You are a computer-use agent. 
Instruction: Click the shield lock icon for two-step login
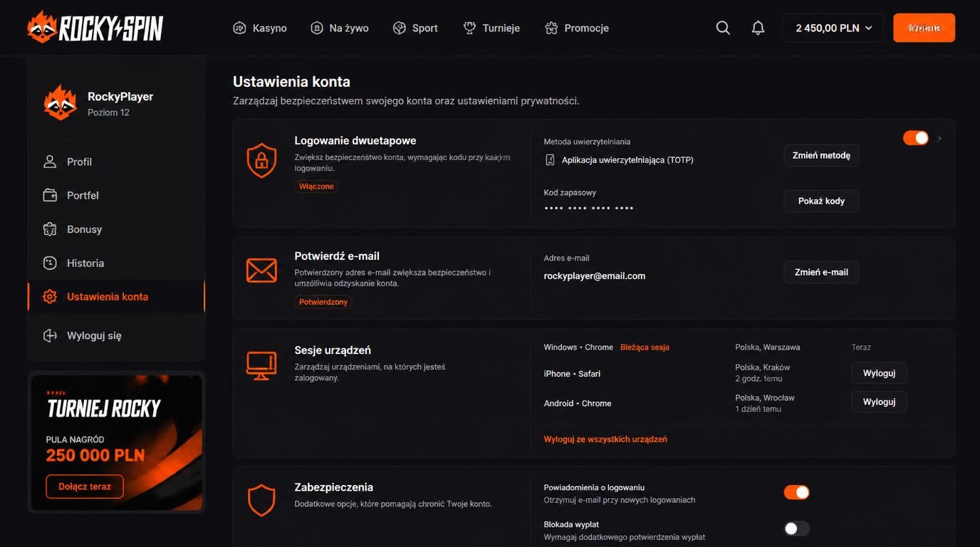coord(261,160)
